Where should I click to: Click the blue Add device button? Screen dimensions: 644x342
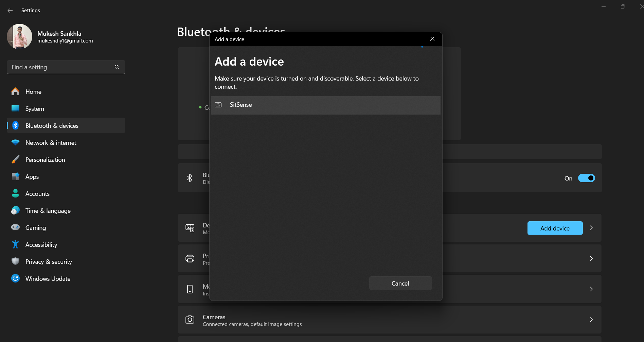555,228
